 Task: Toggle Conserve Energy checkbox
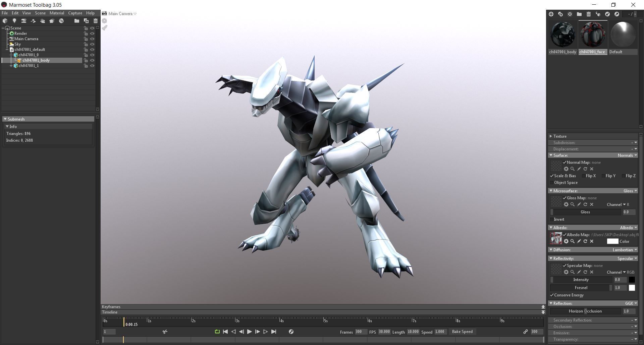552,295
